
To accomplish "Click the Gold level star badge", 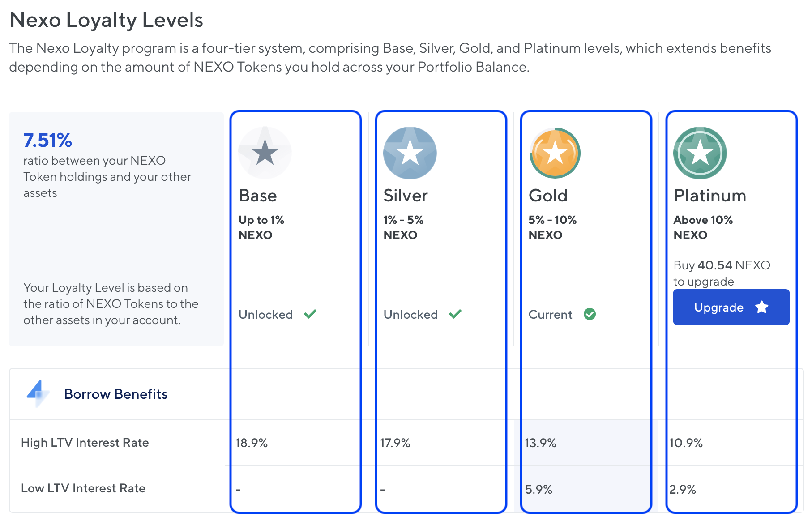I will [555, 152].
